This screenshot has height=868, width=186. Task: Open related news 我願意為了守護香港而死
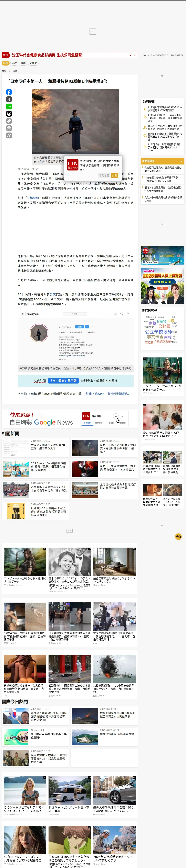[49, 489]
